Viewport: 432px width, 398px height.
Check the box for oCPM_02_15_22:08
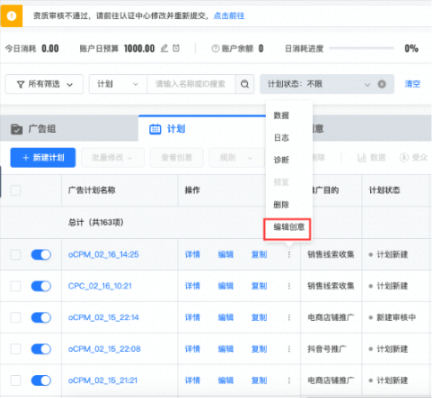tap(16, 349)
